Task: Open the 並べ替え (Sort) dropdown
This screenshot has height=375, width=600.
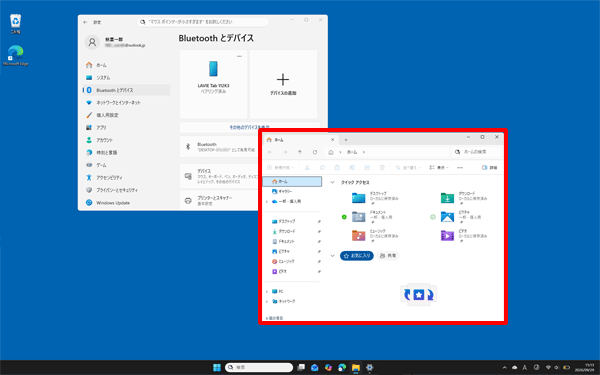Action: 408,168
